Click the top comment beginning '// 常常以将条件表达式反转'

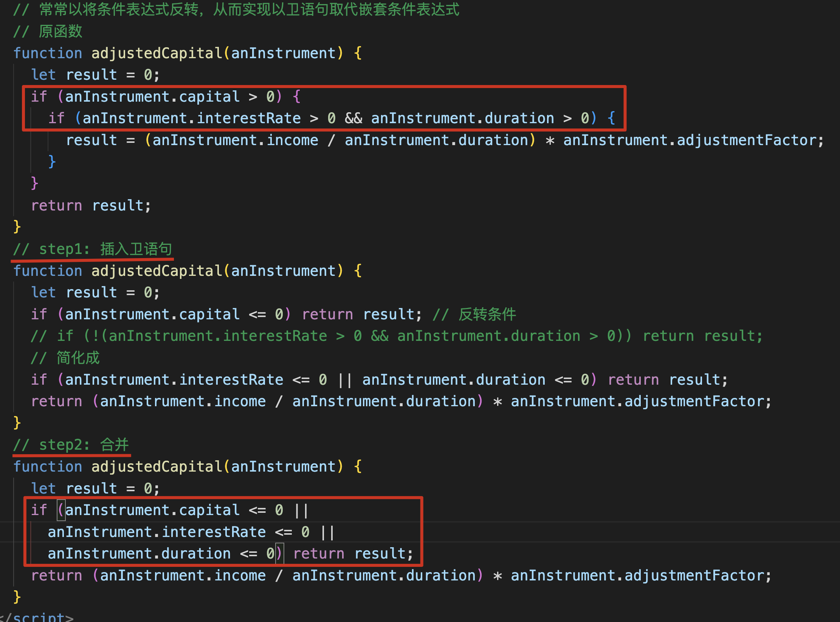[236, 9]
